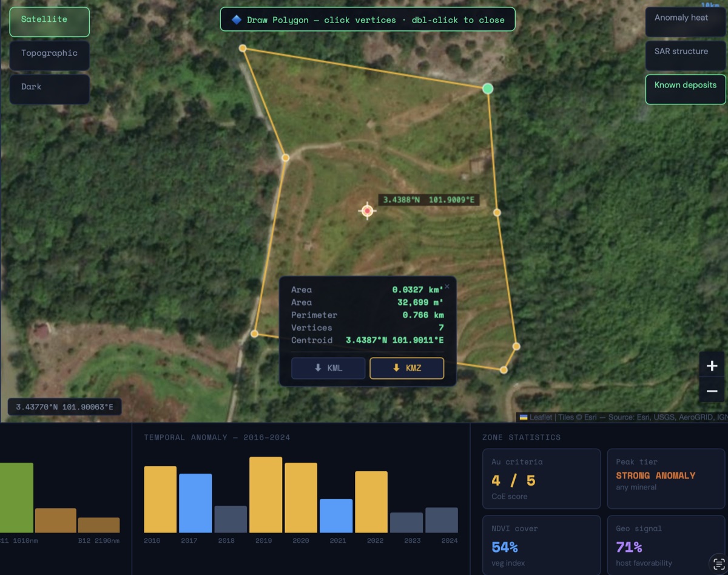Click the Au criteria 4 / 5 card
This screenshot has height=575, width=728.
[542, 478]
